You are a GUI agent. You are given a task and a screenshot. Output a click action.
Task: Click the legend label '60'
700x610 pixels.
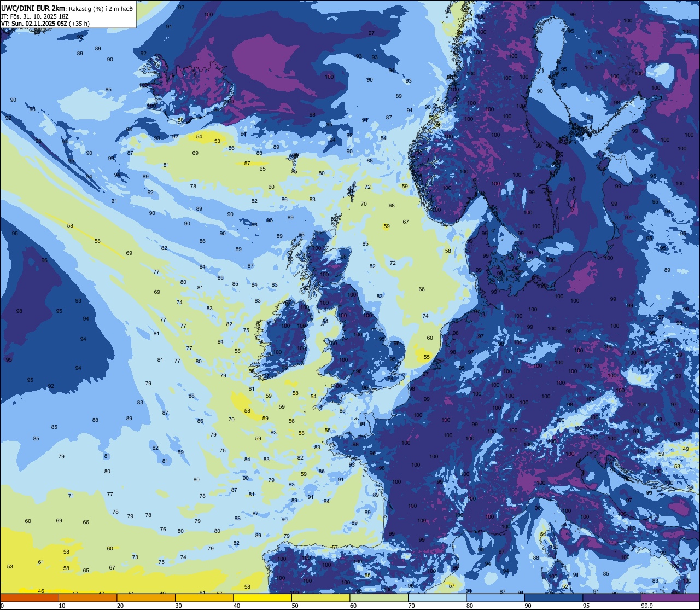click(x=353, y=606)
